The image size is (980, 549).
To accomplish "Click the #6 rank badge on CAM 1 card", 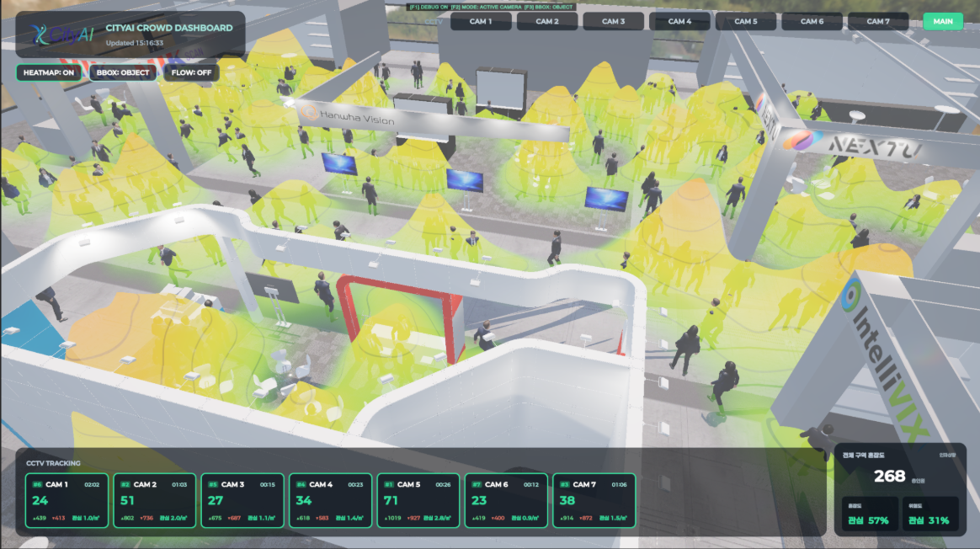I will tap(37, 485).
